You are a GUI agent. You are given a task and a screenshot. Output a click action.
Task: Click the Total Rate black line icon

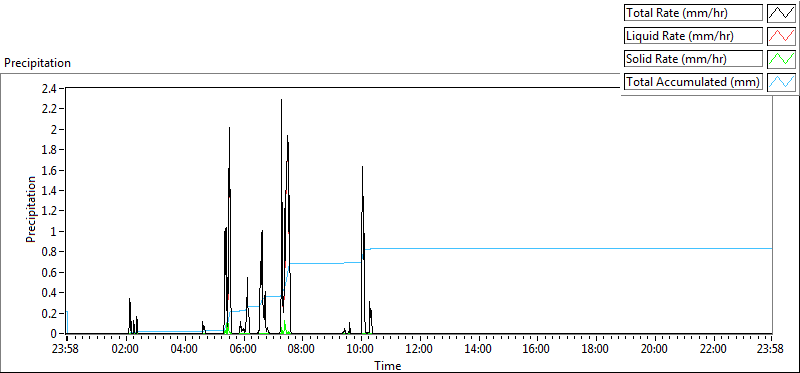[x=781, y=13]
